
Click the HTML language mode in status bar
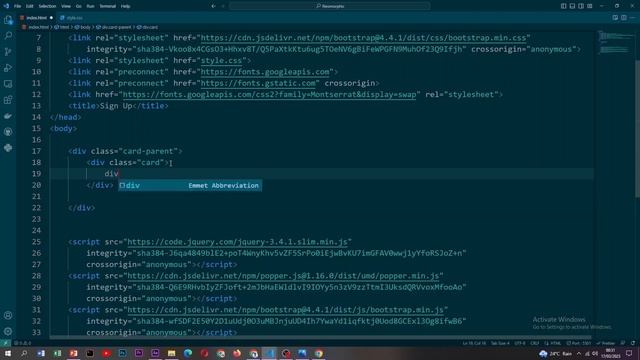point(553,343)
